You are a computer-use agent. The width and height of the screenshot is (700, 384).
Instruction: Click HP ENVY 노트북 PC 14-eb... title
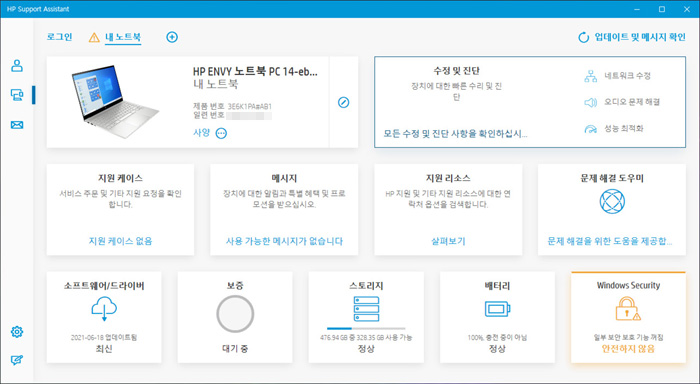255,71
